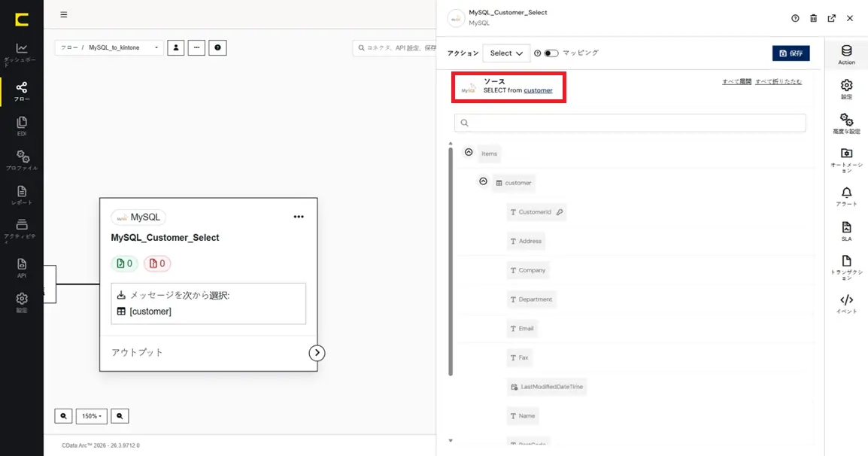Image resolution: width=868 pixels, height=456 pixels.
Task: Select the Department column
Action: pos(532,299)
